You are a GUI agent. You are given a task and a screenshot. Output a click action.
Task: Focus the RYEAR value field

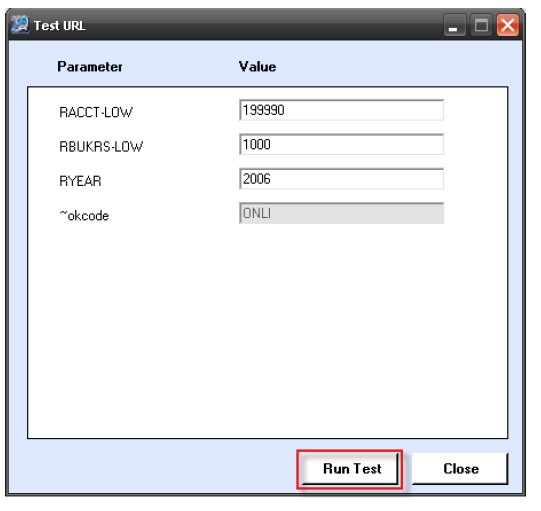[x=341, y=179]
